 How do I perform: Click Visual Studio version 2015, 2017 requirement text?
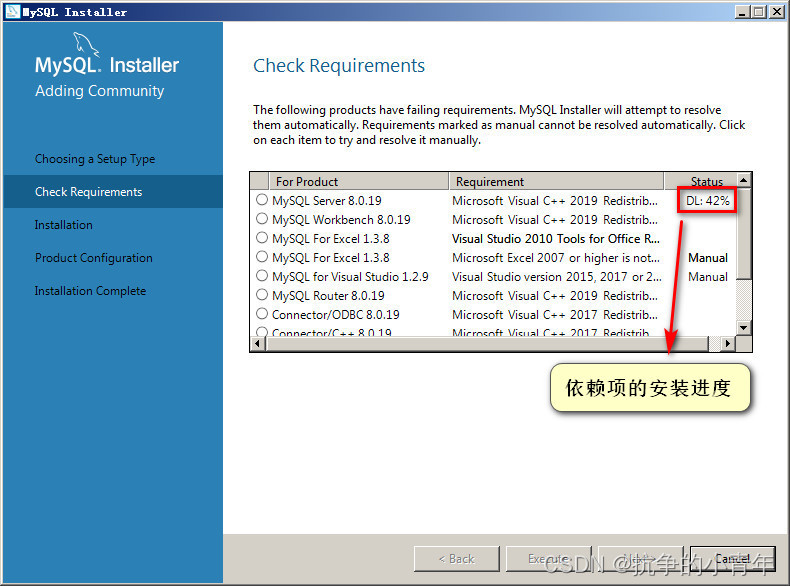point(557,277)
